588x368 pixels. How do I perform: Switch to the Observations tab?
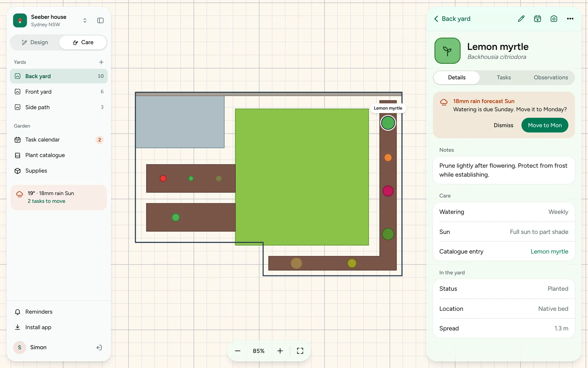pyautogui.click(x=551, y=78)
